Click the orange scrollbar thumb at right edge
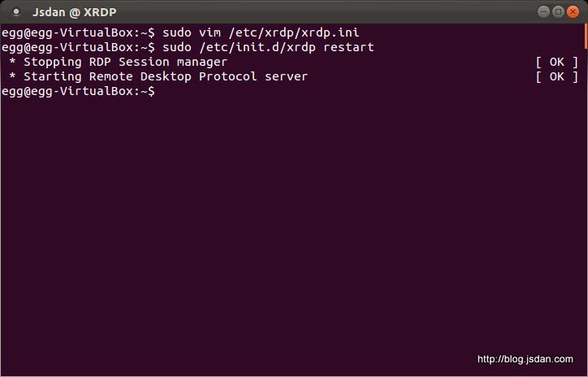The height and width of the screenshot is (377, 588). coord(585,36)
